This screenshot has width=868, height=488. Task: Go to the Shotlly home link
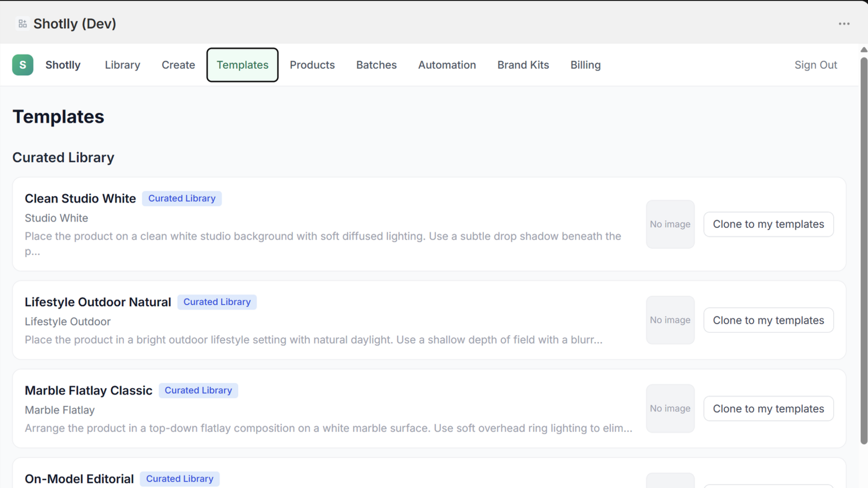[x=63, y=65]
